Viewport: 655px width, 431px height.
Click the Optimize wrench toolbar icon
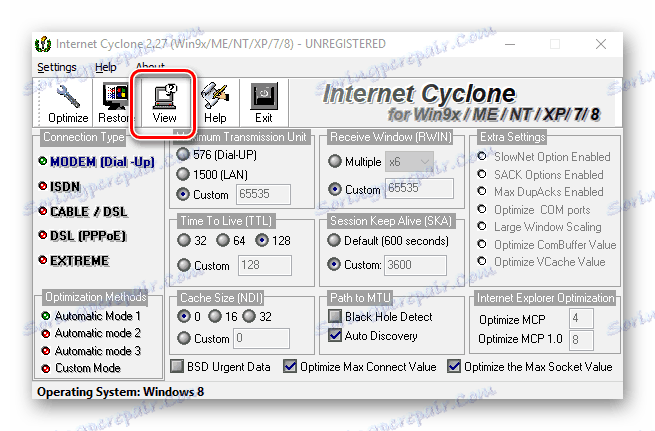68,103
